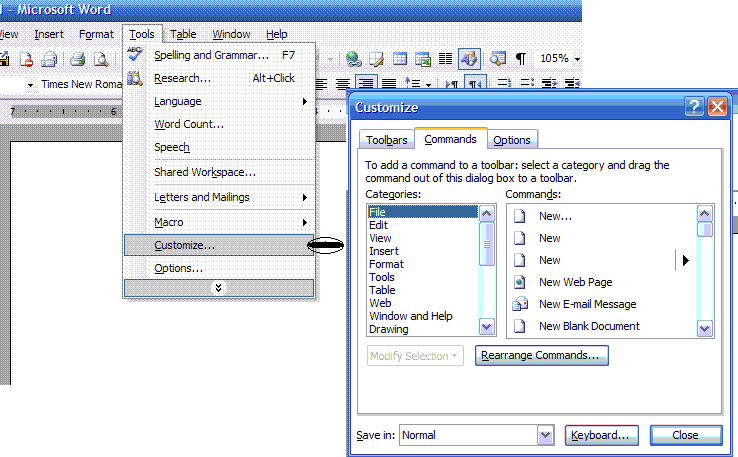The image size is (738, 457).
Task: Toggle the Drawing toolbar icon
Action: pos(469,59)
